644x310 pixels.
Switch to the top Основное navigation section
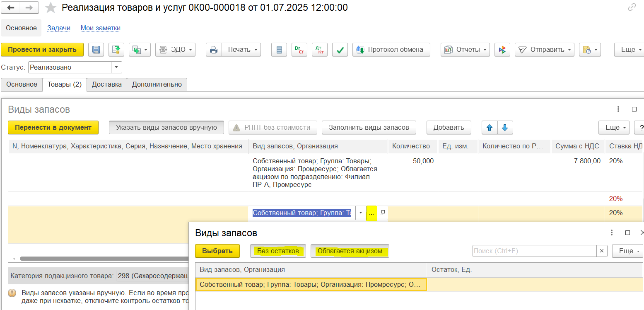point(21,28)
